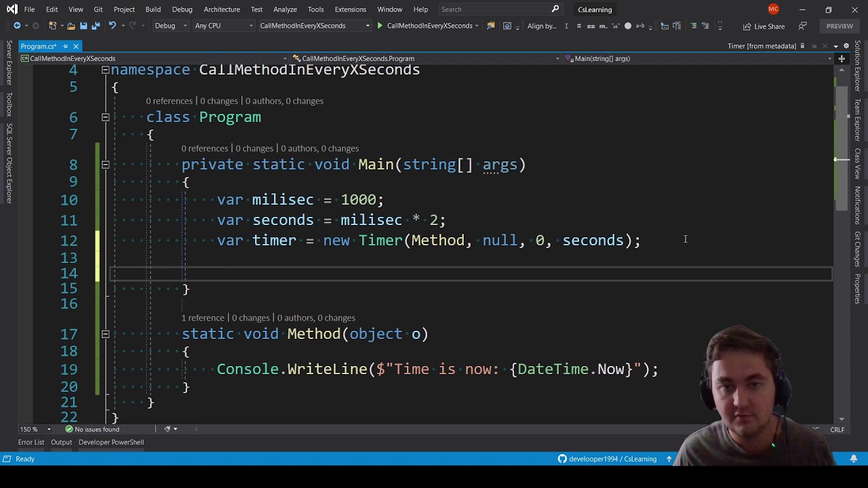Screen dimensions: 868x488
Task: Click the CRLF line ending indicator
Action: coord(837,429)
